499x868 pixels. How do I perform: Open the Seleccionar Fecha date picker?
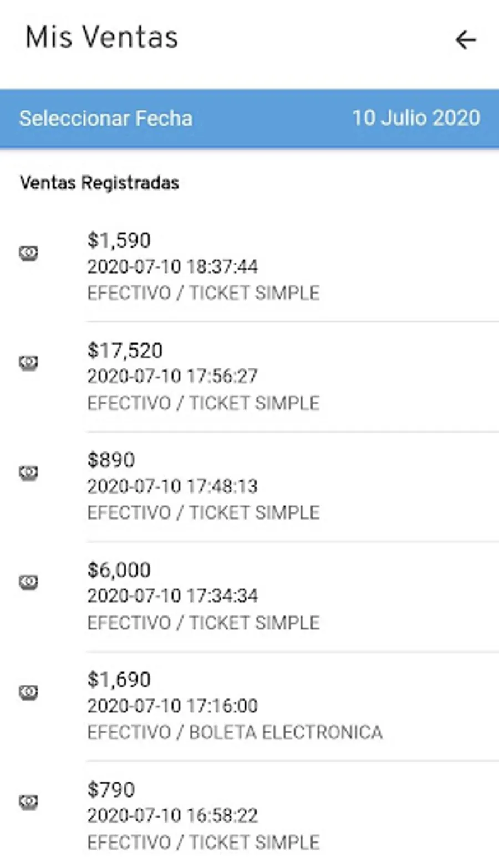tap(106, 118)
